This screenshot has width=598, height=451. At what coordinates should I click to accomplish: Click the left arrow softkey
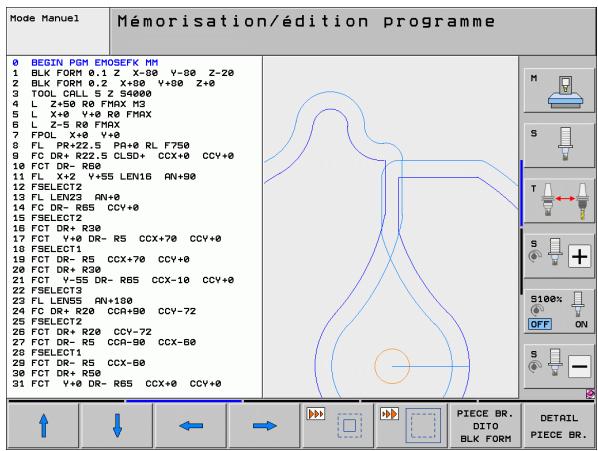coord(191,425)
